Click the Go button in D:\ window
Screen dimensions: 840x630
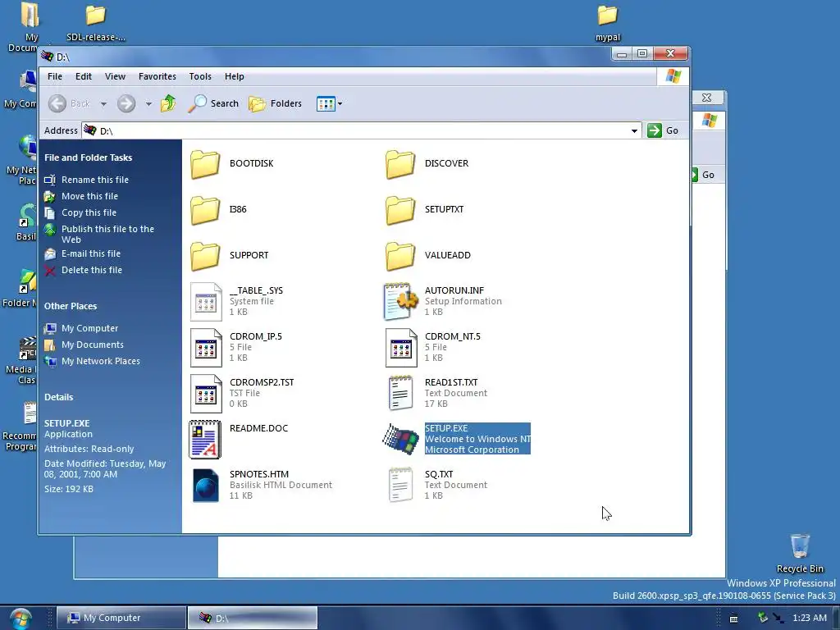[663, 130]
